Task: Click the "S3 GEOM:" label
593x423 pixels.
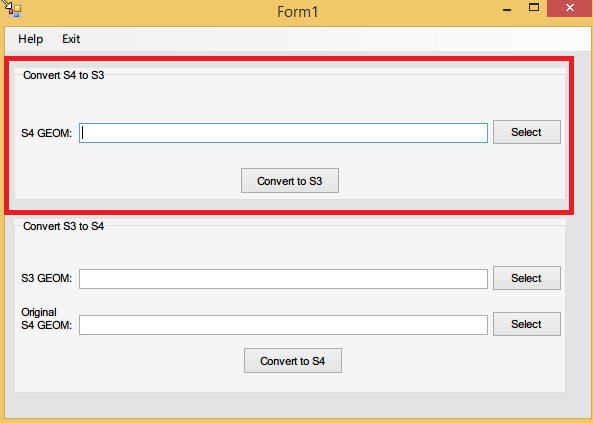Action: coord(47,278)
